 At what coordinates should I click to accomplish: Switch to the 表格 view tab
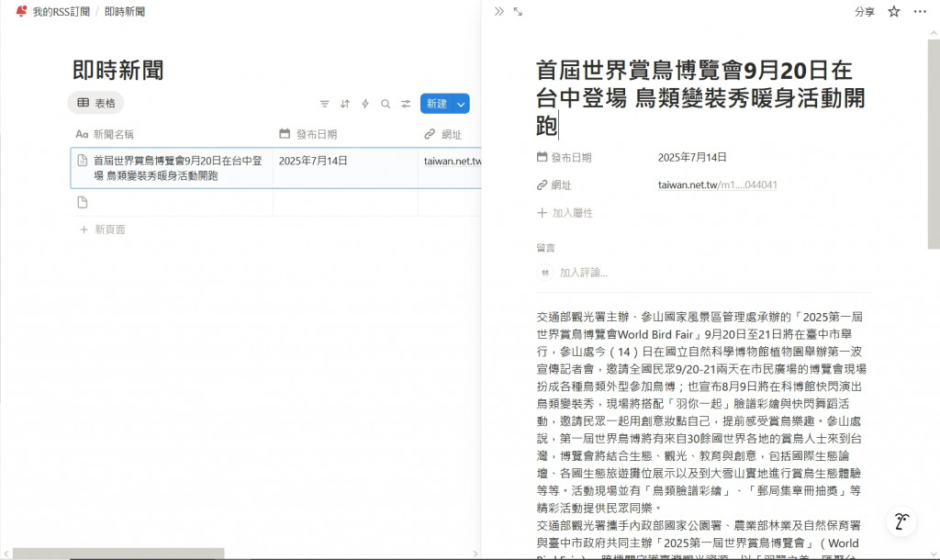tap(95, 103)
